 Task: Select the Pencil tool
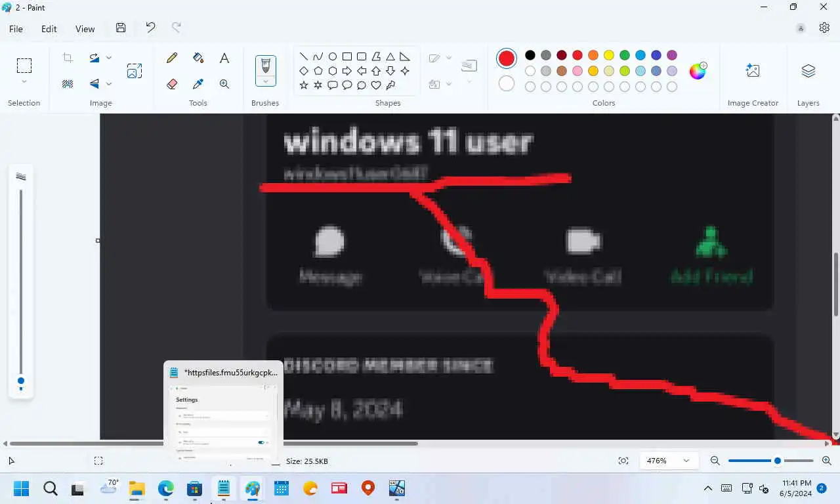(x=172, y=58)
